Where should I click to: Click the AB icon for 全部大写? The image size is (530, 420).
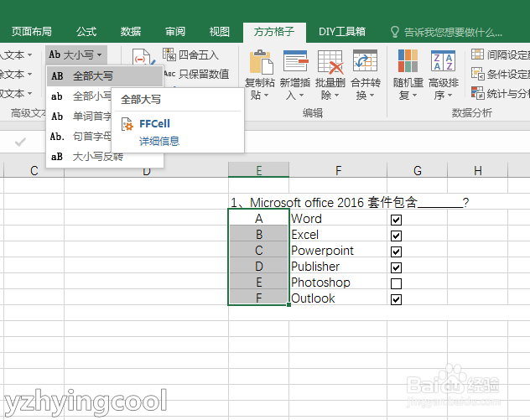[57, 76]
